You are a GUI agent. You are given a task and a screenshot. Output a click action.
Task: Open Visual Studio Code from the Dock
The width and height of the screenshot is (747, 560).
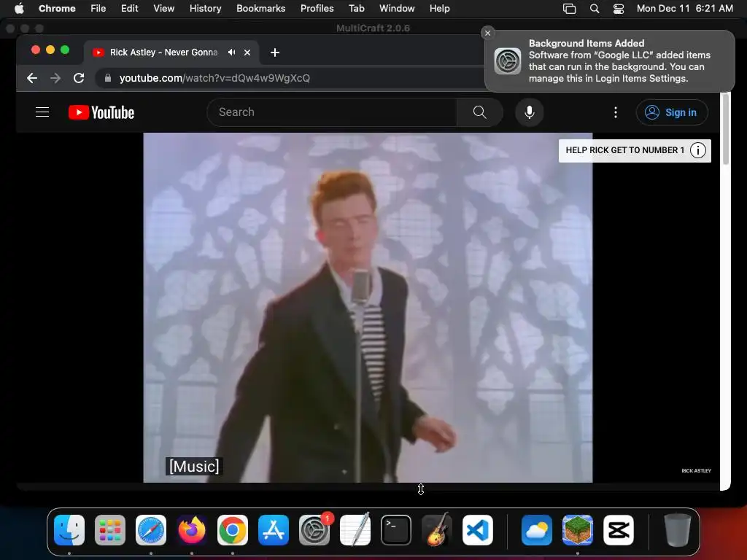[x=478, y=530]
